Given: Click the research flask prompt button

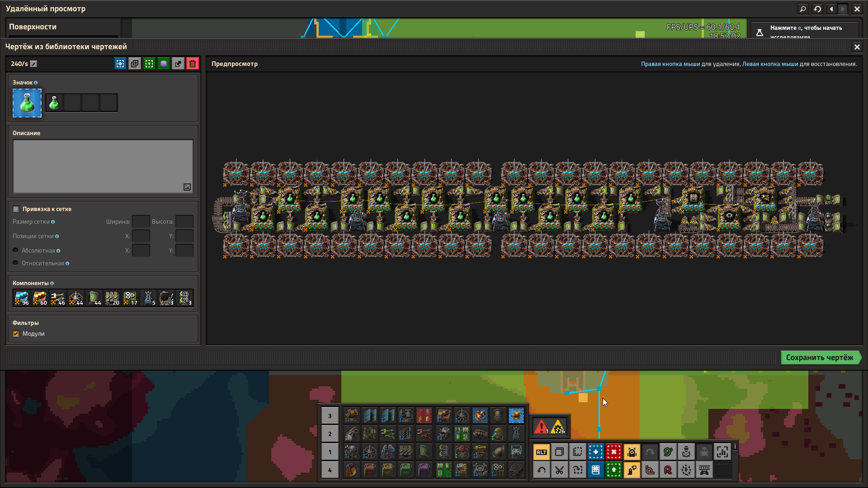Looking at the screenshot, I should (805, 30).
